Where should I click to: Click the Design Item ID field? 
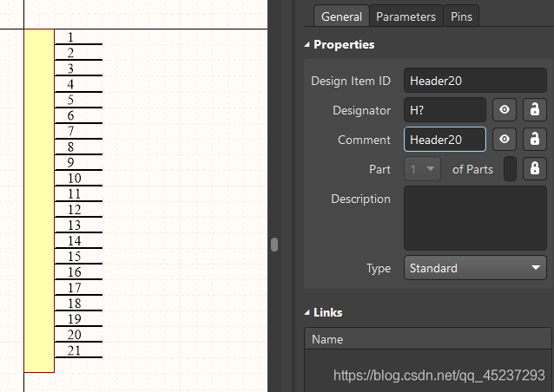[475, 81]
